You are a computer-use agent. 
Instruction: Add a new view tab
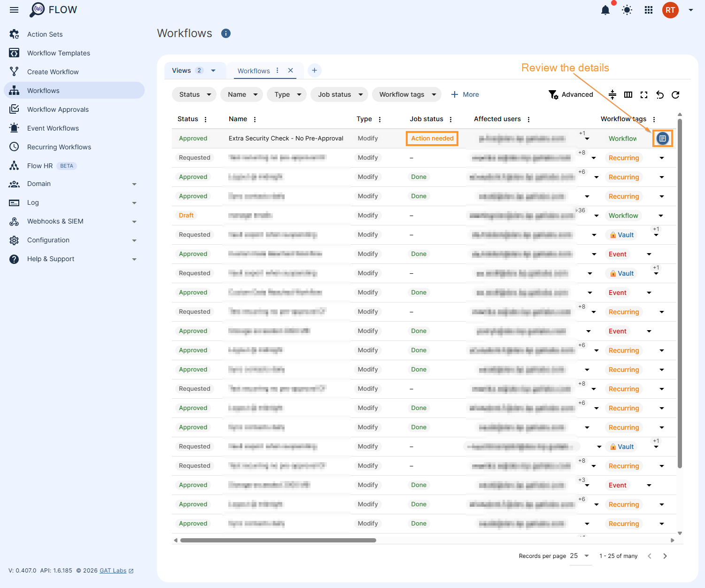tap(315, 70)
